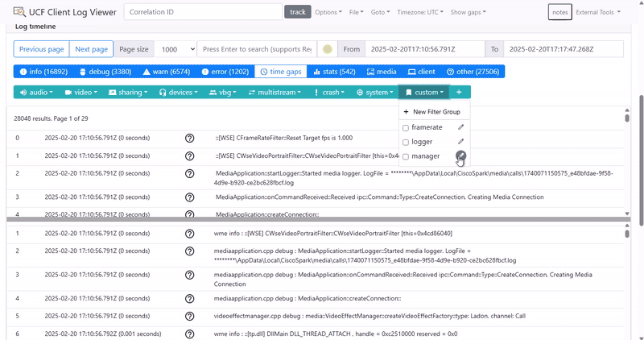Toggle the client filter
Image resolution: width=644 pixels, height=340 pixels.
coord(421,72)
